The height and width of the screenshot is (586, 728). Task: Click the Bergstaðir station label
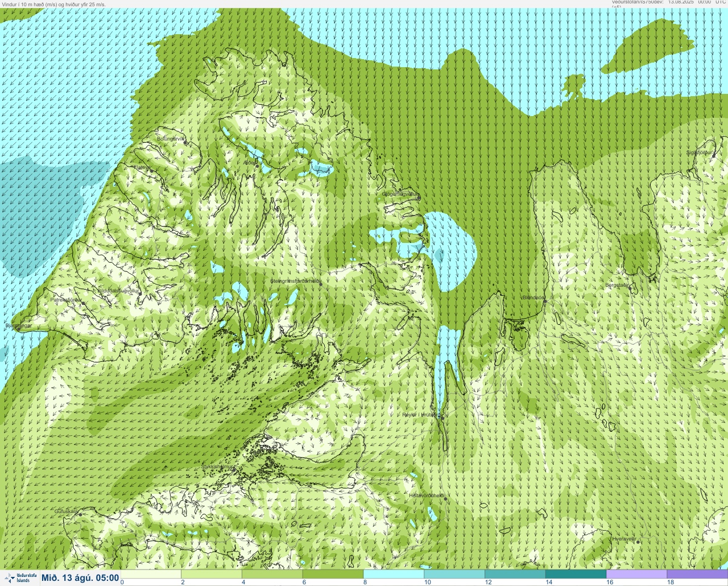[617, 285]
